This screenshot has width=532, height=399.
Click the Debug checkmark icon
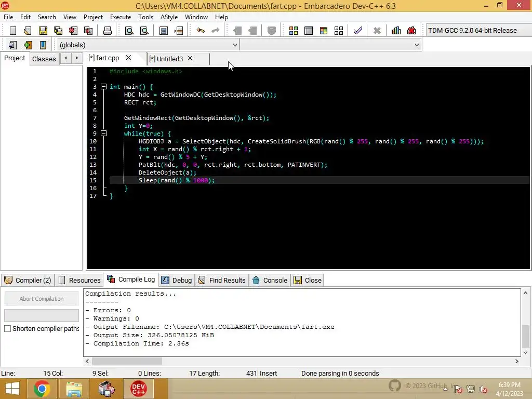pos(357,31)
